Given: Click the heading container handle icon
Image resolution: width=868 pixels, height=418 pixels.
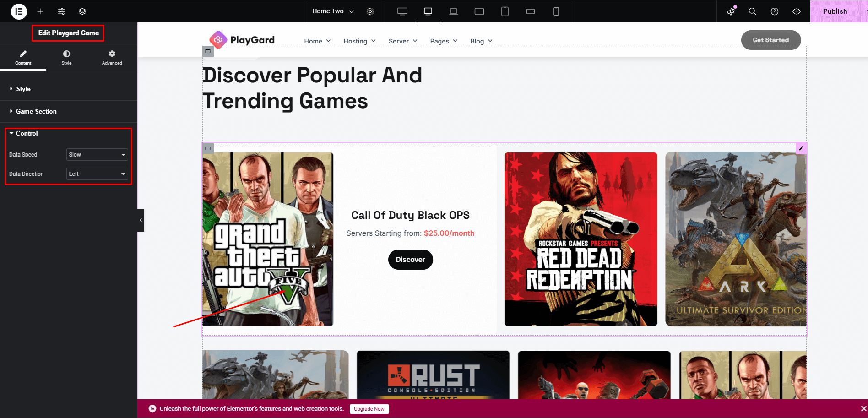Looking at the screenshot, I should pyautogui.click(x=208, y=51).
